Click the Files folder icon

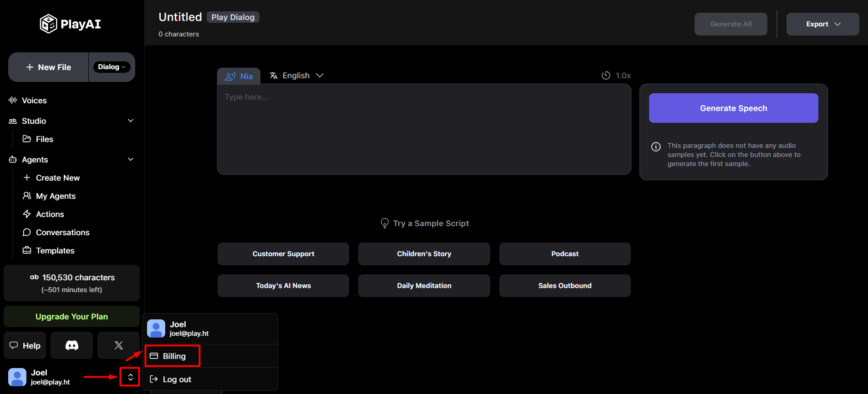[x=27, y=139]
